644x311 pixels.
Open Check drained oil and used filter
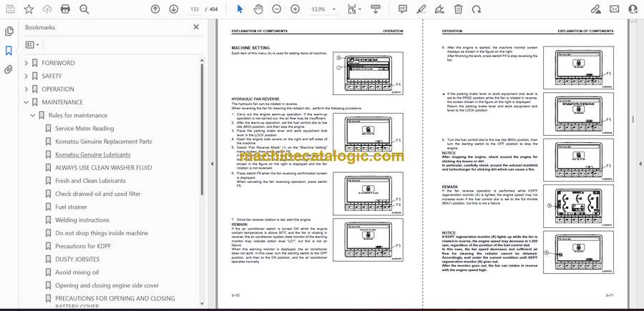click(x=98, y=194)
